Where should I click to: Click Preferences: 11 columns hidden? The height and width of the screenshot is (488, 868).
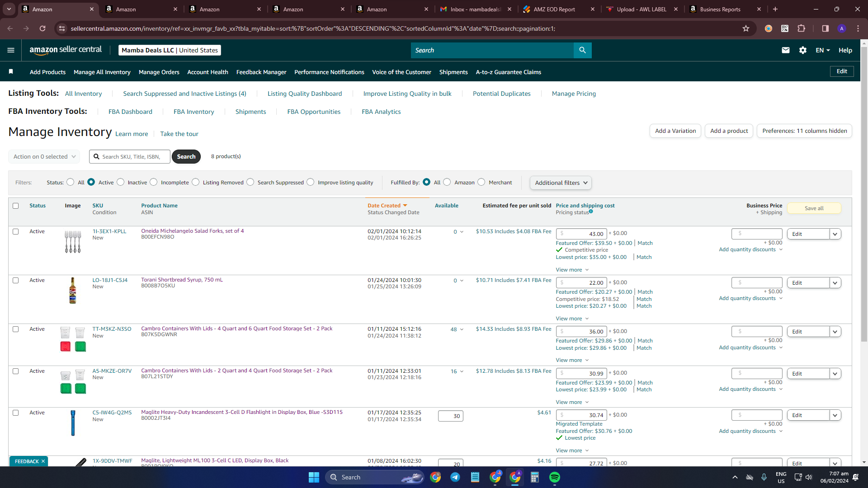[804, 131]
